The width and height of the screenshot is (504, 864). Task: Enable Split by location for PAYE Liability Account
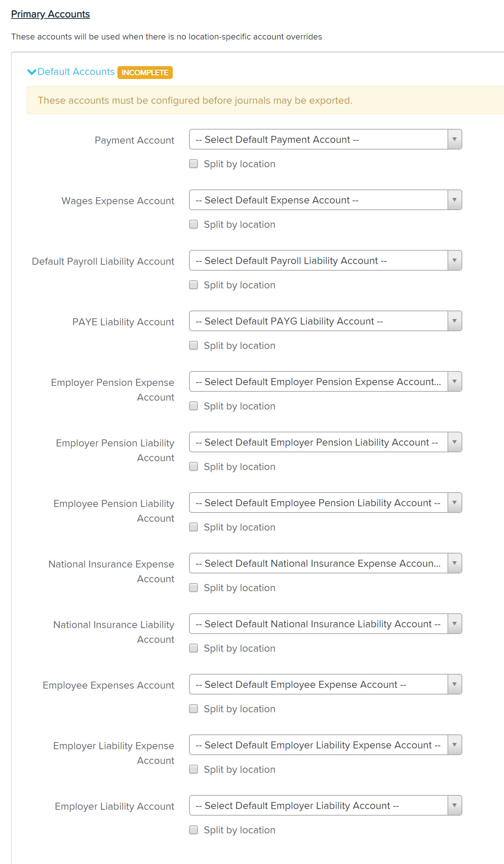point(193,345)
